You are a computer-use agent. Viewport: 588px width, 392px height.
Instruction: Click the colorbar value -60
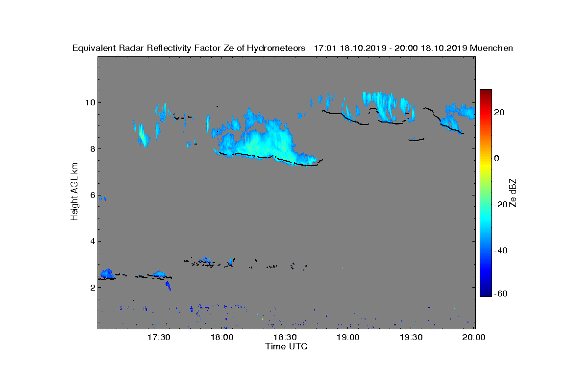tap(501, 294)
